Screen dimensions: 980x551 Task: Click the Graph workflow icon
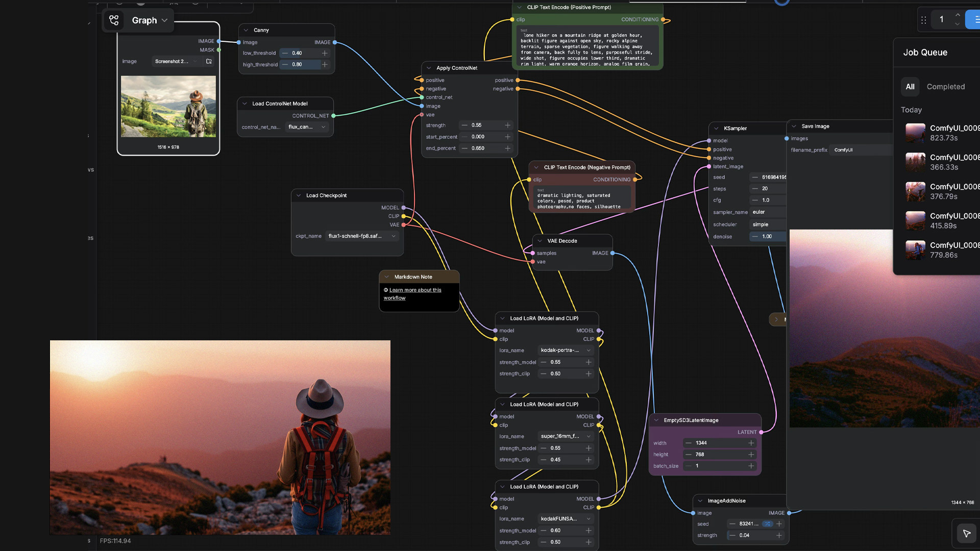pos(114,20)
